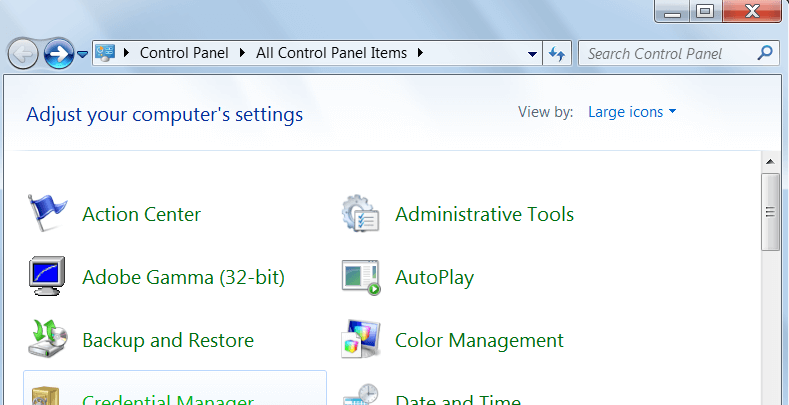Viewport: 789px width, 405px height.
Task: Click the Administrative Tools gear icon
Action: (x=360, y=213)
